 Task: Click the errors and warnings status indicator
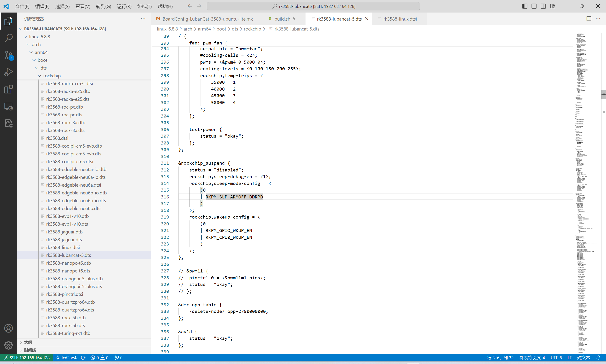(100, 358)
